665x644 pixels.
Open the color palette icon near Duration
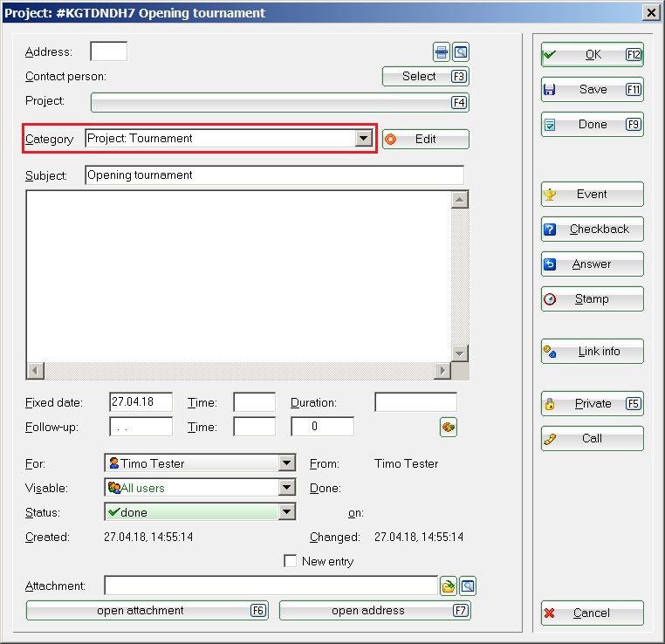[x=449, y=427]
